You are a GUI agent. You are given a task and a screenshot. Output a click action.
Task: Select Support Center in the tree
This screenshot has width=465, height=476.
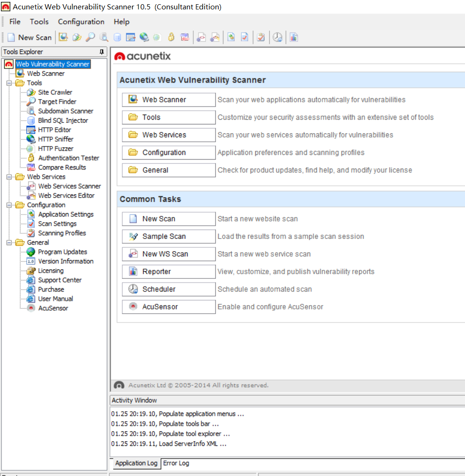tap(60, 280)
